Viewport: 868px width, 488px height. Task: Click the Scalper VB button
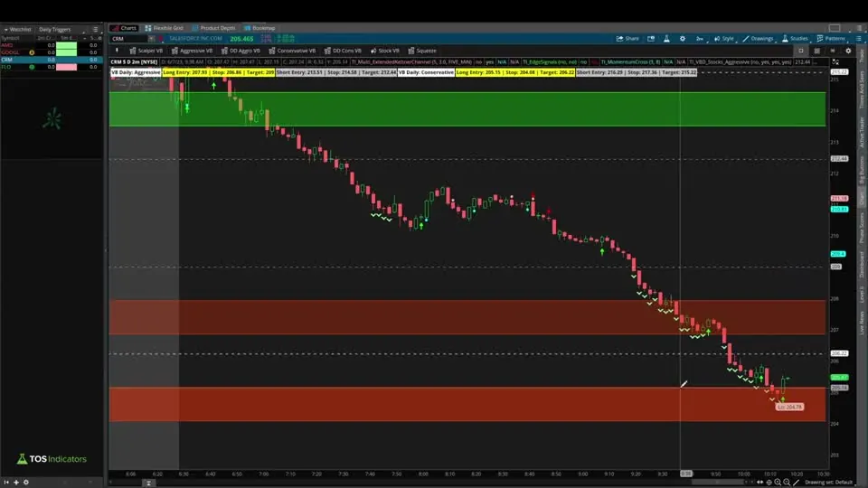(x=146, y=51)
